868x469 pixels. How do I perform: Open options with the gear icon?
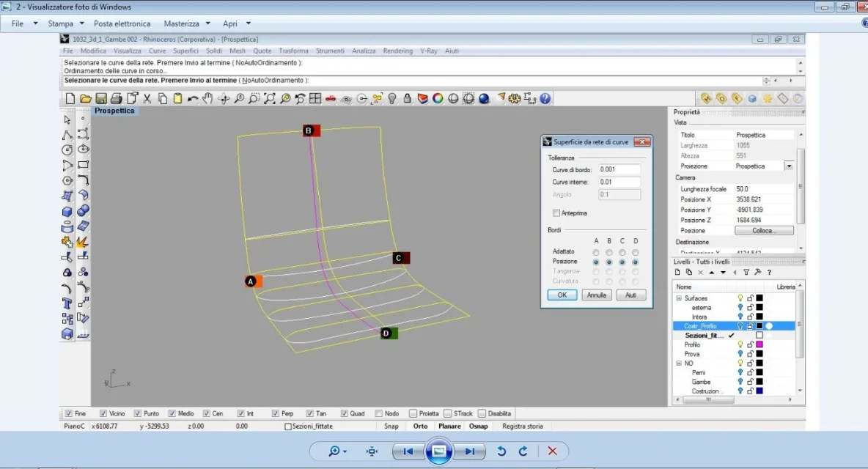[514, 98]
